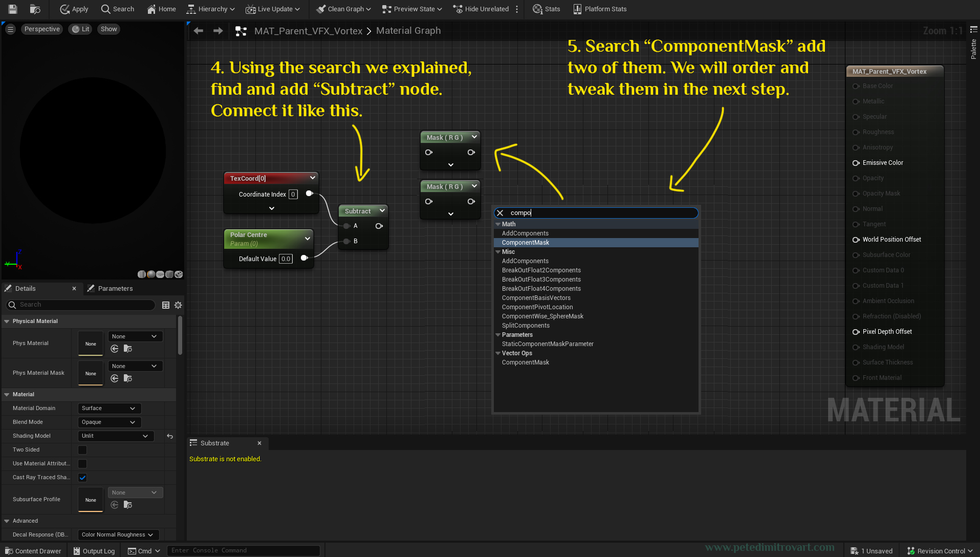Open the Hierarchy dropdown
Screen dimensions: 980x557
pyautogui.click(x=210, y=9)
